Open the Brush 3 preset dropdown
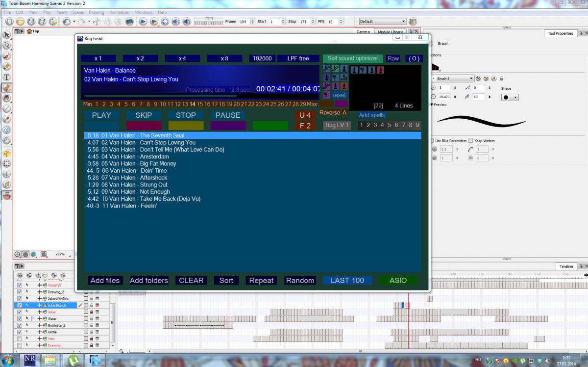This screenshot has height=367, width=588. 453,79
